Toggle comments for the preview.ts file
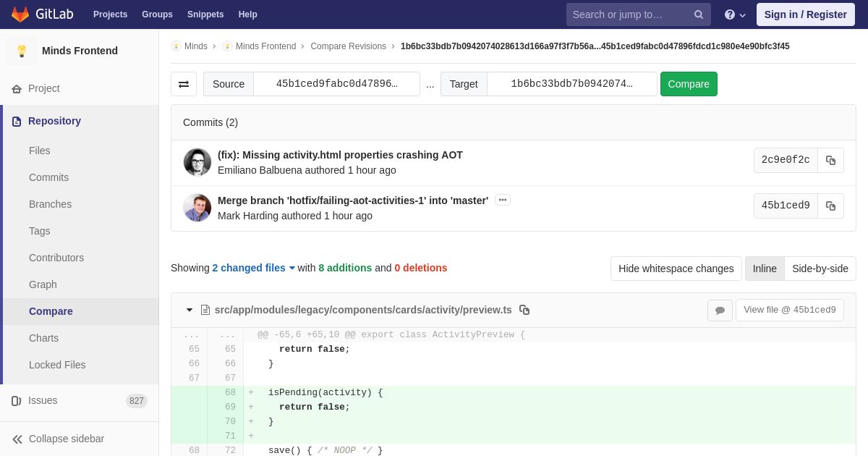Viewport: 868px width, 456px height. (x=720, y=311)
